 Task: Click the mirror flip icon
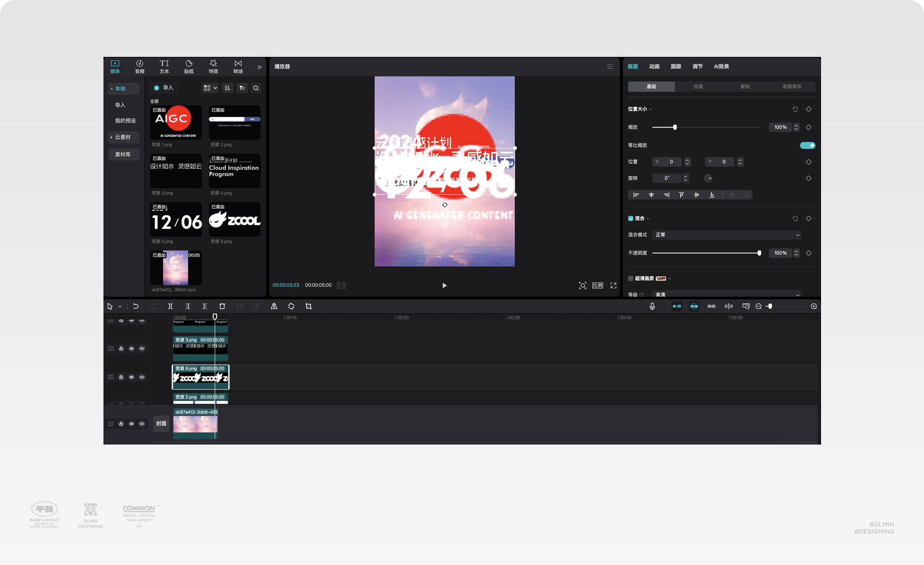coord(274,306)
